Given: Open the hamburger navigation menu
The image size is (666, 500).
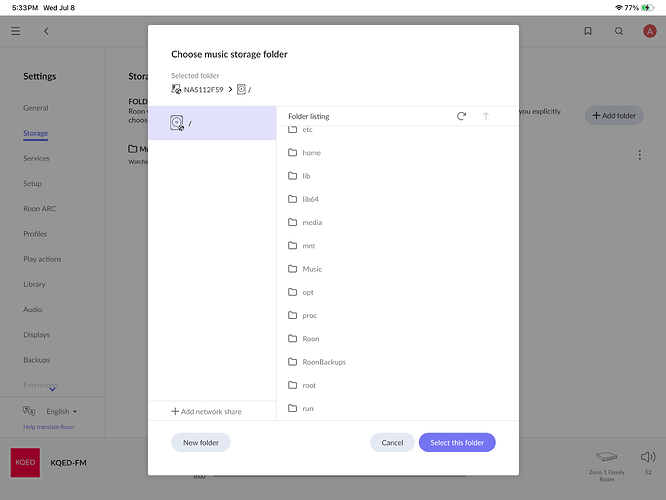Looking at the screenshot, I should point(16,31).
